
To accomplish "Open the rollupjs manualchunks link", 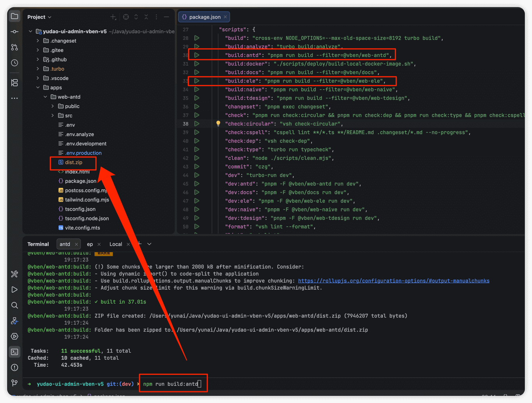I will (x=394, y=281).
